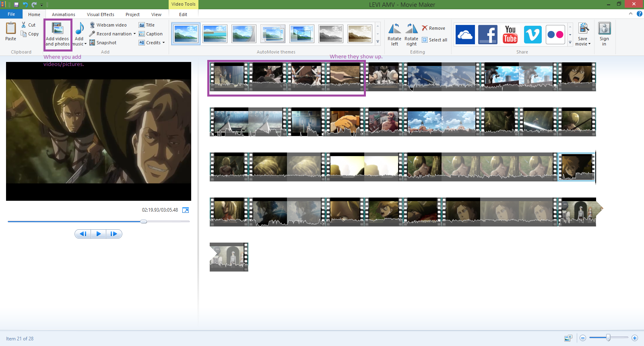This screenshot has width=644, height=346.
Task: Share movie to YouTube
Action: [x=510, y=35]
